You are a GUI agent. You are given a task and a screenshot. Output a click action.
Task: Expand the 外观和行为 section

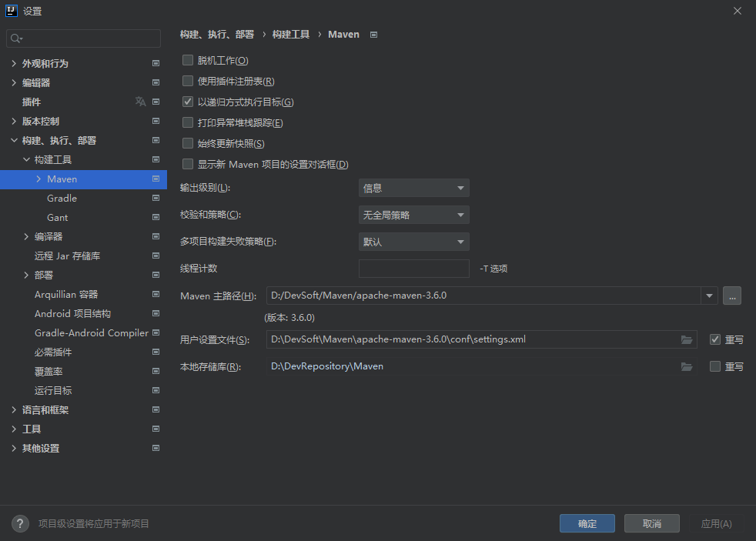[x=13, y=63]
